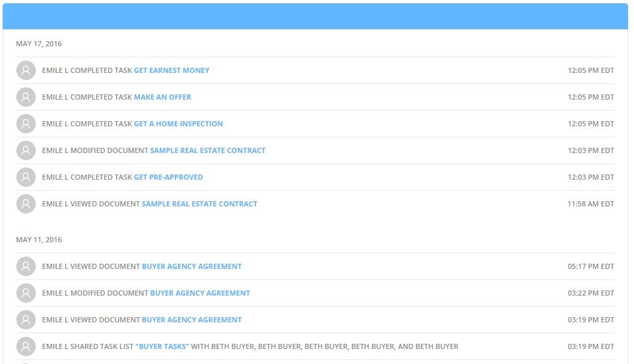
Task: Click avatar icon in the 12:03 PM modified-document row
Action: (26, 150)
